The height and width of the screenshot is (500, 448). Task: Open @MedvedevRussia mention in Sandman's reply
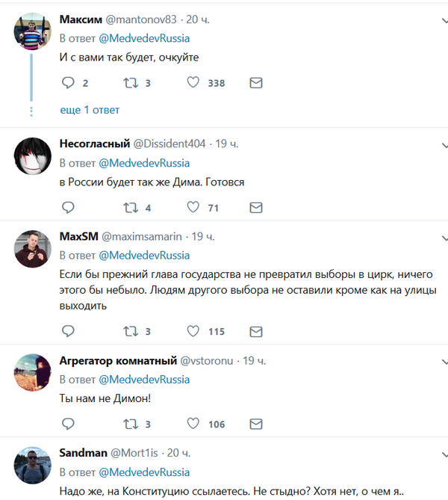point(144,472)
